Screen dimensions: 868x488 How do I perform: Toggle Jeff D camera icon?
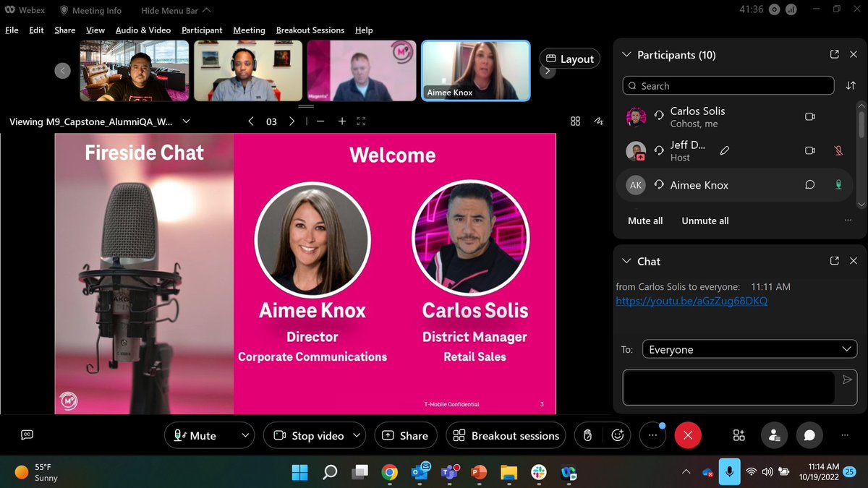(810, 150)
